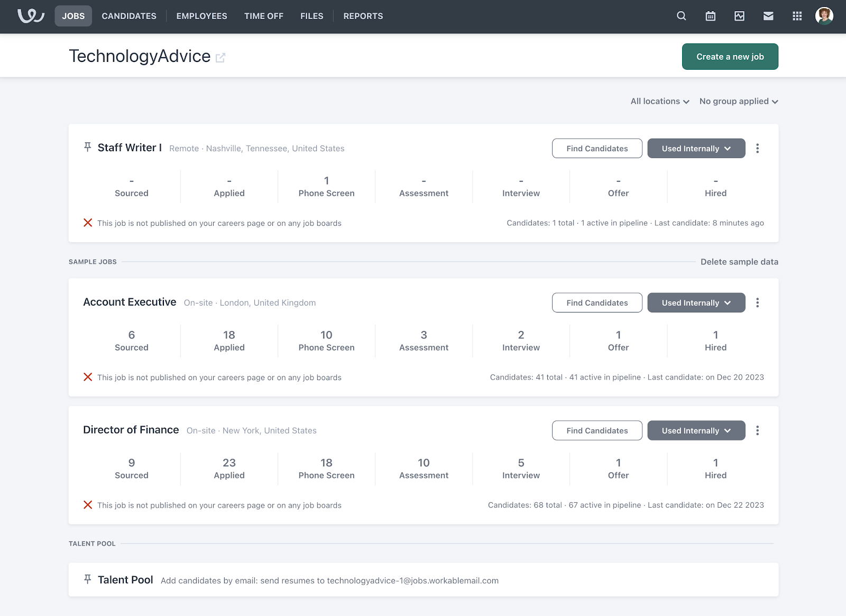
Task: Click the pin icon next to Staff Writer I
Action: click(88, 147)
